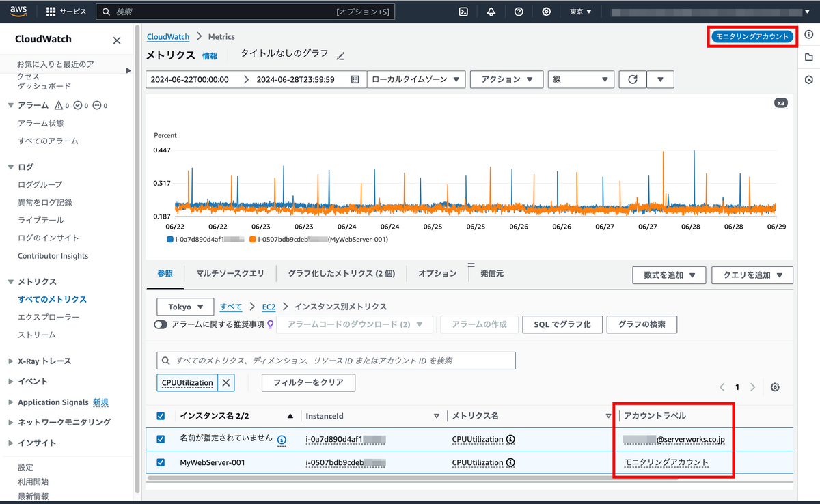Click the Graph search button
This screenshot has height=504, width=820.
point(642,324)
